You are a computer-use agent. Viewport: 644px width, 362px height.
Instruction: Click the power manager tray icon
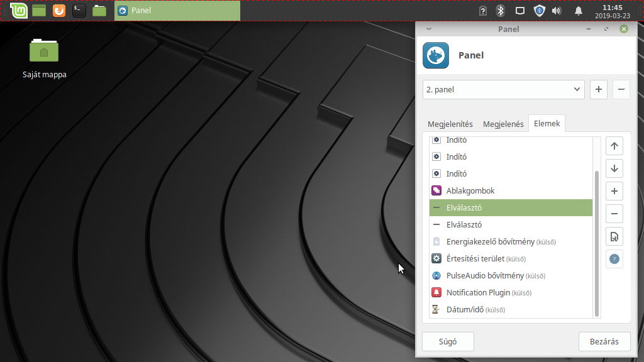(x=483, y=11)
